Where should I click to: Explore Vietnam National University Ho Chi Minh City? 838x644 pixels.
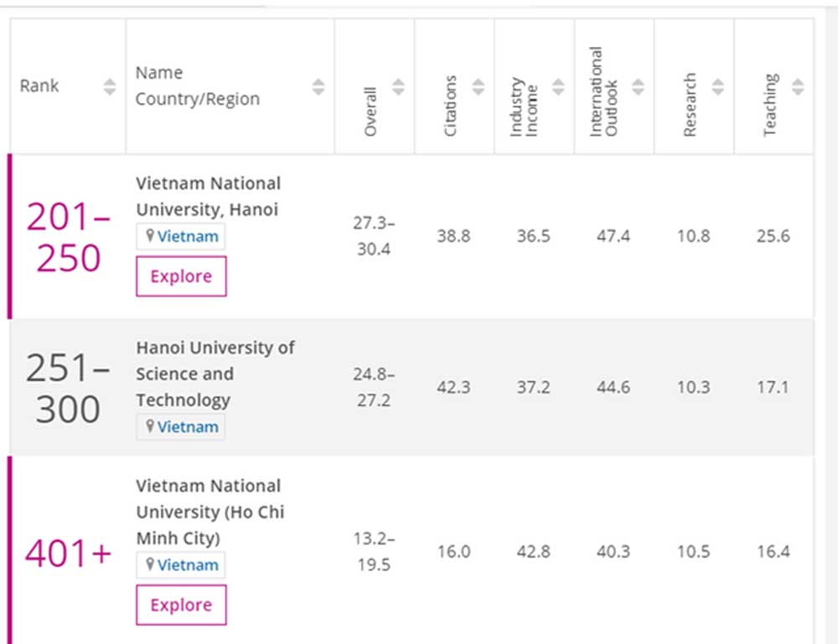coord(181,605)
